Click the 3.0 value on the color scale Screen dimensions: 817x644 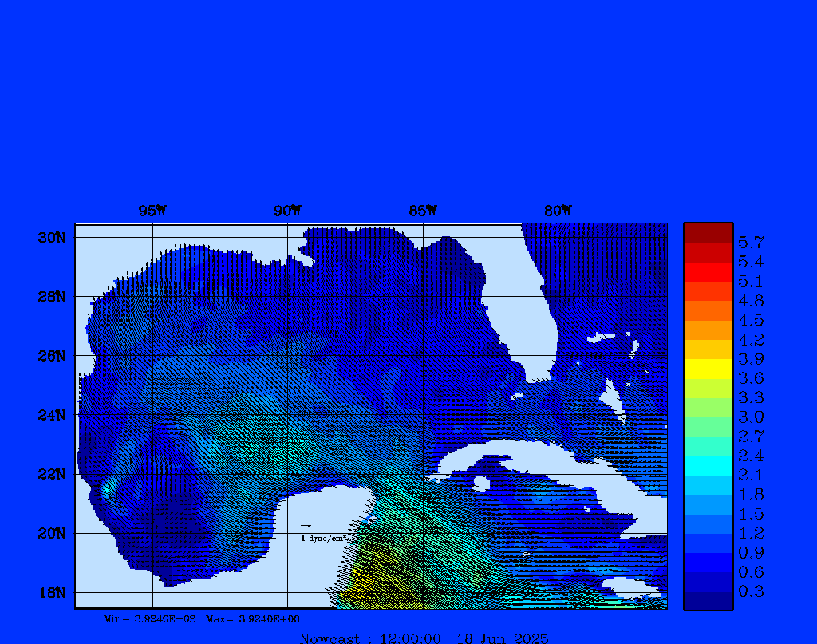coord(751,417)
